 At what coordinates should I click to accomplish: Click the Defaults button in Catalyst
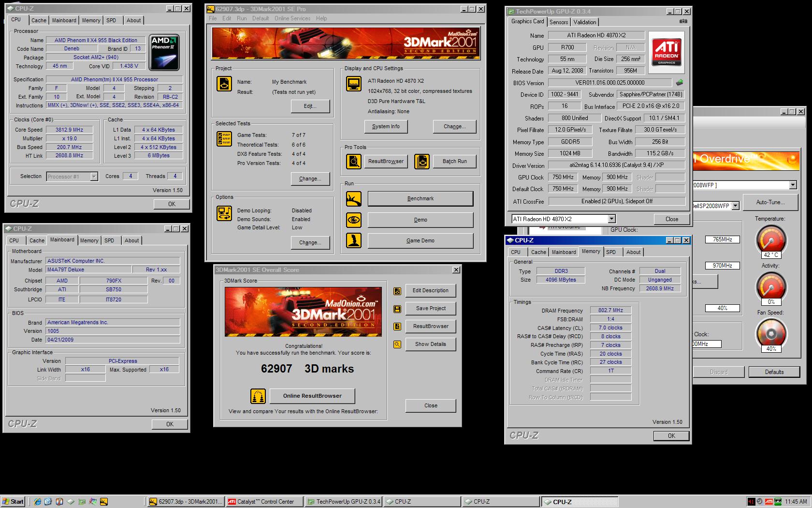coord(774,372)
